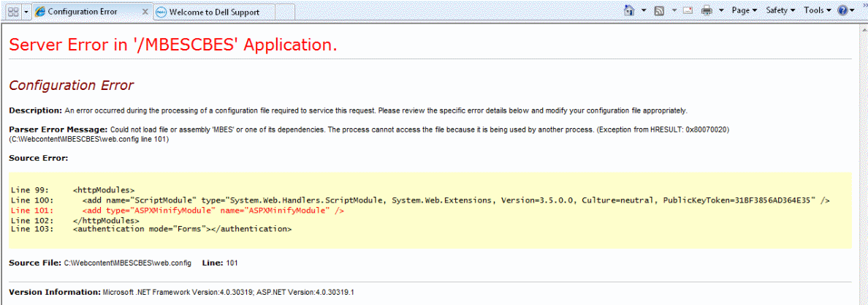Expand the tab list dropdown arrow

pyautogui.click(x=26, y=12)
